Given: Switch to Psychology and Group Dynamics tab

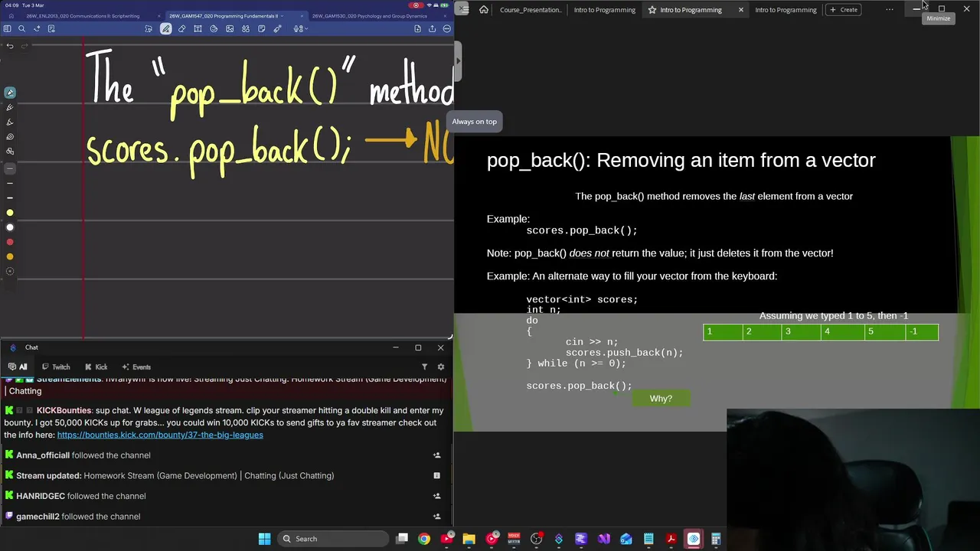Looking at the screenshot, I should point(370,15).
